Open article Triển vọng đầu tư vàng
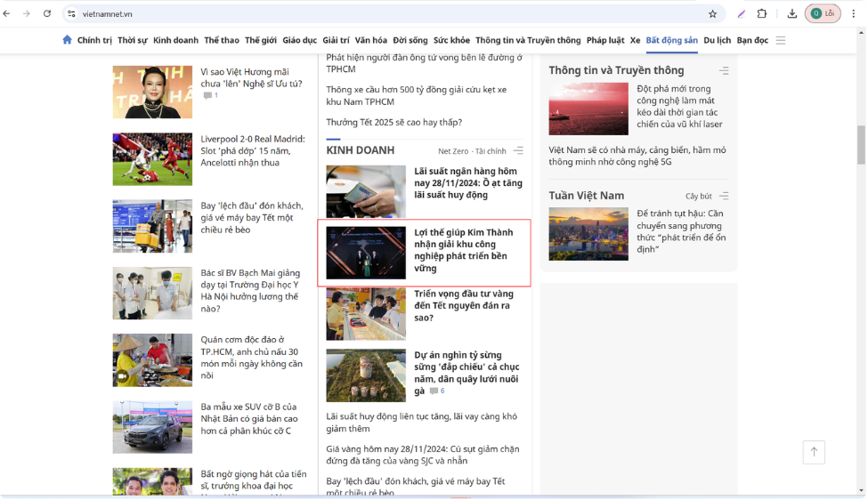868x500 pixels. pos(463,306)
